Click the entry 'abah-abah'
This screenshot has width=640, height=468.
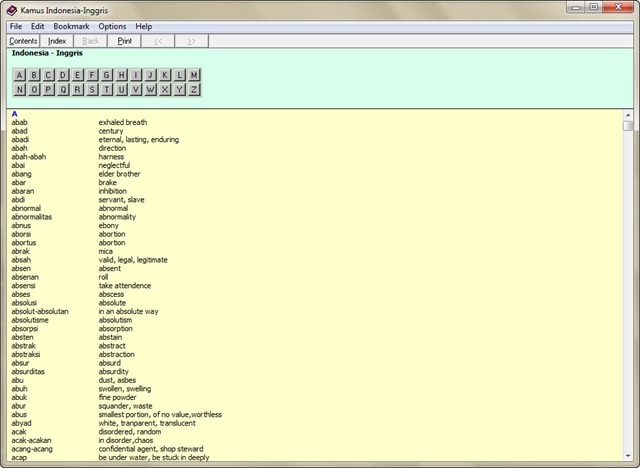coord(29,157)
